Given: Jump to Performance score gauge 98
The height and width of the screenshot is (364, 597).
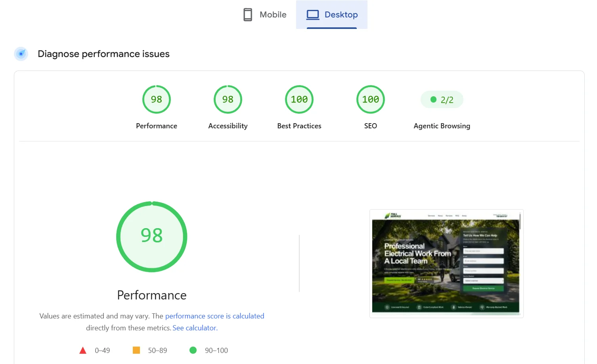Looking at the screenshot, I should tap(157, 99).
